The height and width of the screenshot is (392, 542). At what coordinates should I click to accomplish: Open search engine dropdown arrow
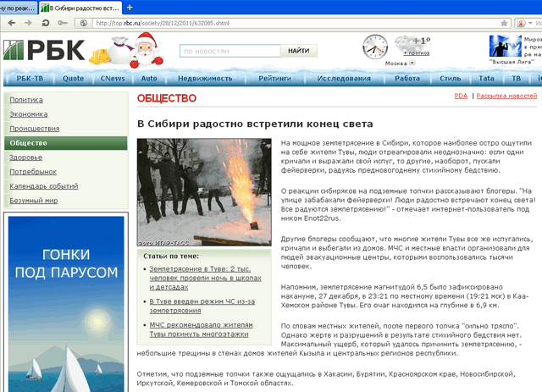pyautogui.click(x=531, y=23)
